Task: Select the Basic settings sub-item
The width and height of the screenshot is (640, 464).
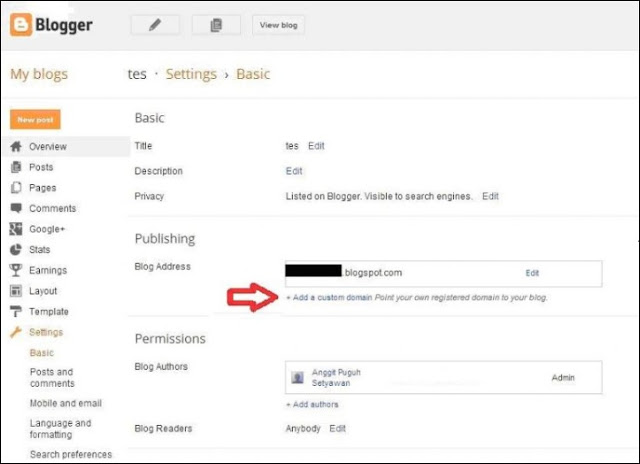Action: pyautogui.click(x=42, y=353)
